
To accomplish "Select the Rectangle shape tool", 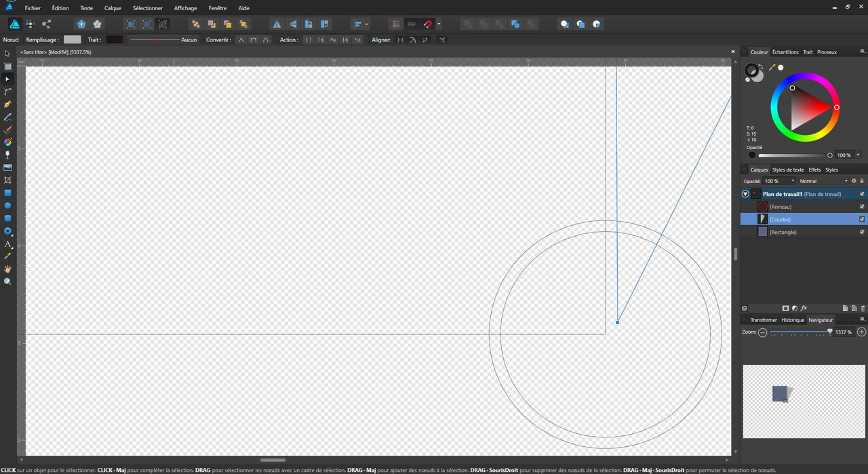I will point(7,193).
